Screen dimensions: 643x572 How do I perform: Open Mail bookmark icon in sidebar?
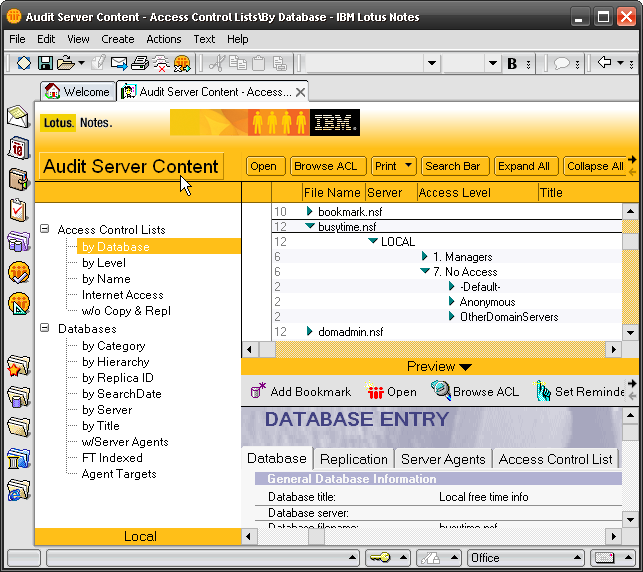(18, 117)
